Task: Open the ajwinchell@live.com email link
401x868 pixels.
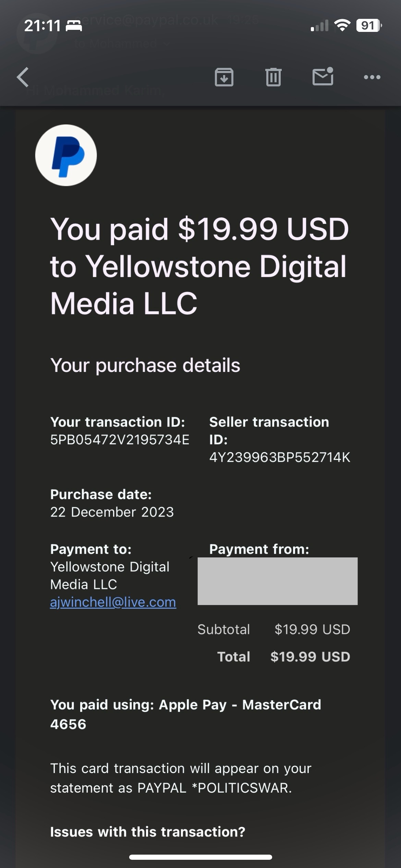Action: point(113,602)
